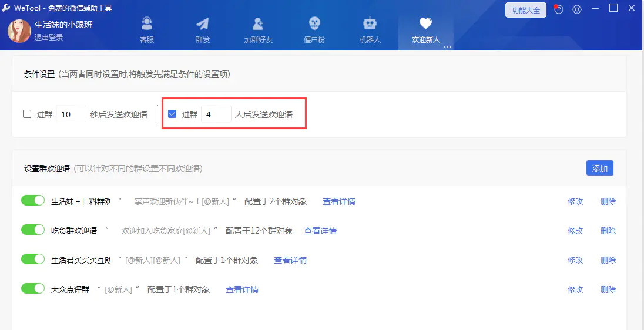Open the 客服 customer service icon
The width and height of the screenshot is (644, 330).
147,24
